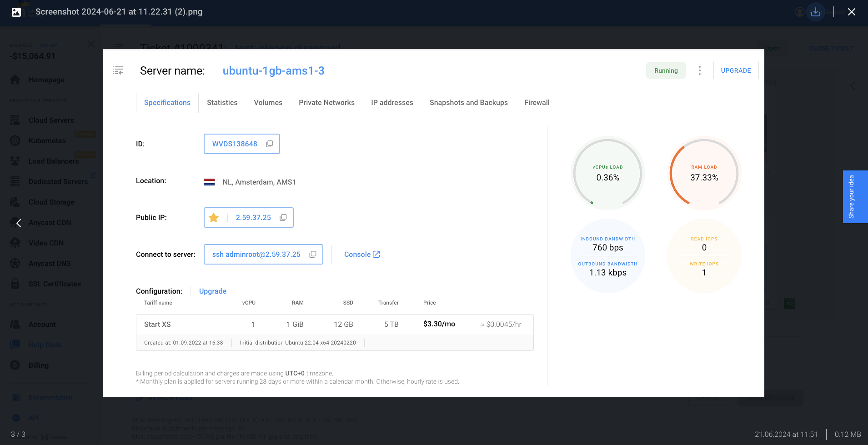Image resolution: width=868 pixels, height=445 pixels.
Task: Click the Upgrade link next to Configuration
Action: click(x=213, y=291)
